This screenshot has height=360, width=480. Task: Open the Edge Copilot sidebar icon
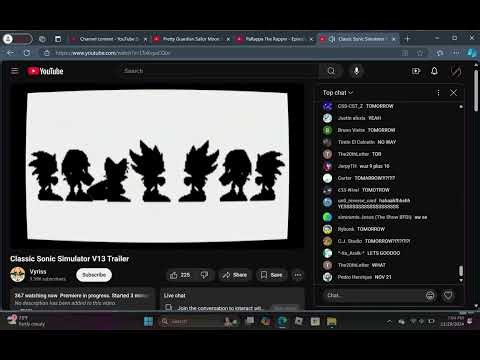point(472,53)
